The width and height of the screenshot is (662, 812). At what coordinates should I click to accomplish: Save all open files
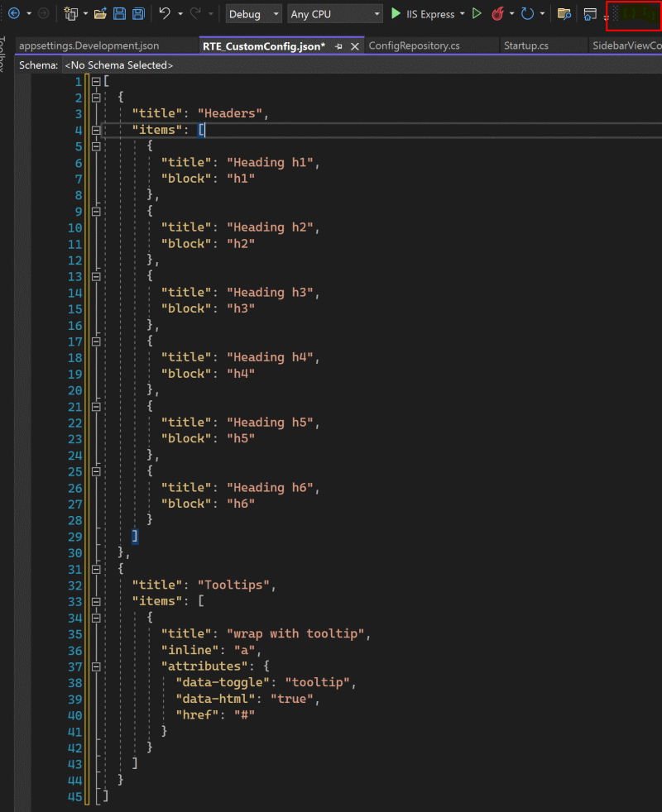[137, 13]
